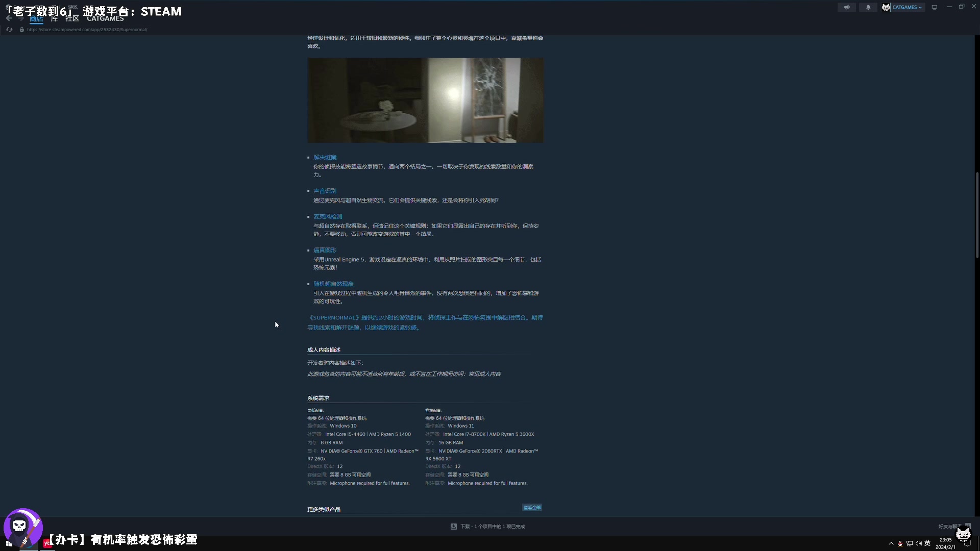
Task: Click Intel Core i7-8700K processor text
Action: [464, 435]
